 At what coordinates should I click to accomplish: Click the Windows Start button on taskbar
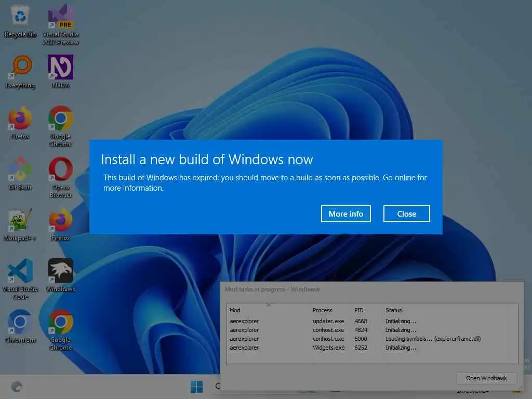[196, 387]
